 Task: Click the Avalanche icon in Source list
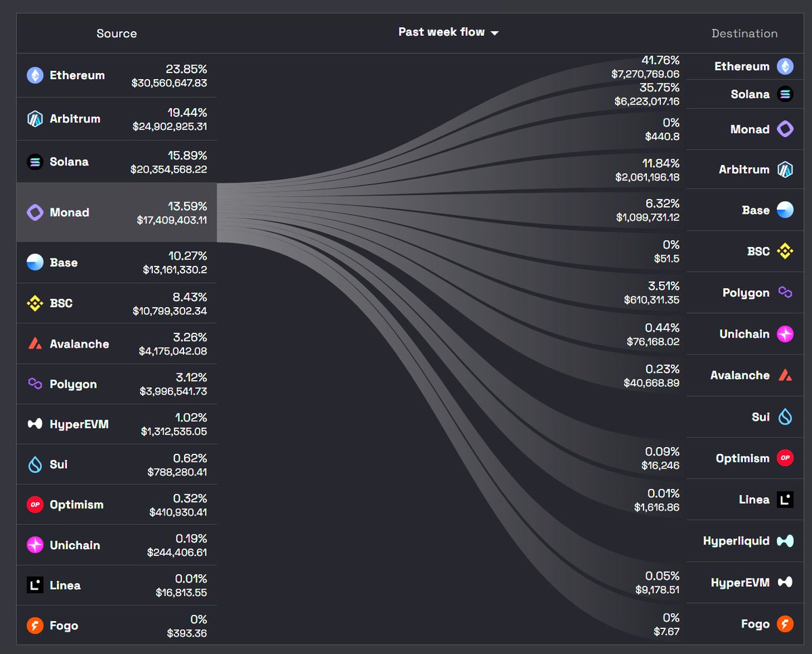click(x=35, y=344)
